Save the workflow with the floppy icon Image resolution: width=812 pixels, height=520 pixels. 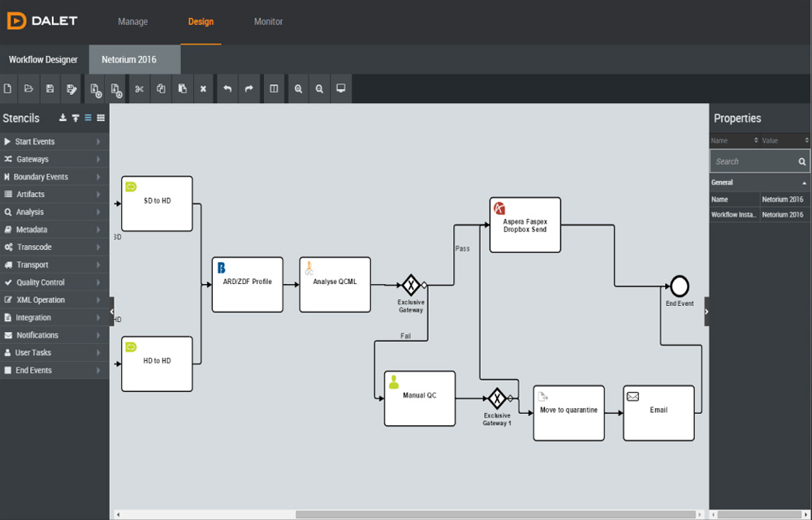pyautogui.click(x=50, y=88)
